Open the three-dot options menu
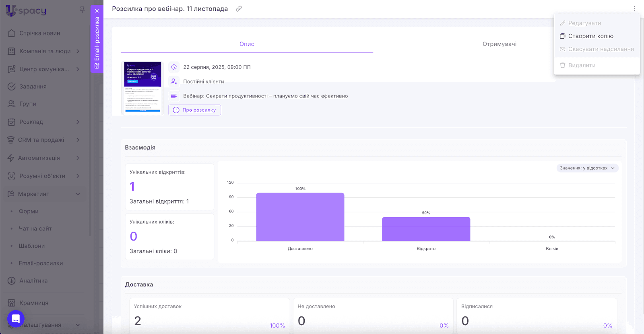This screenshot has width=644, height=334. (634, 9)
